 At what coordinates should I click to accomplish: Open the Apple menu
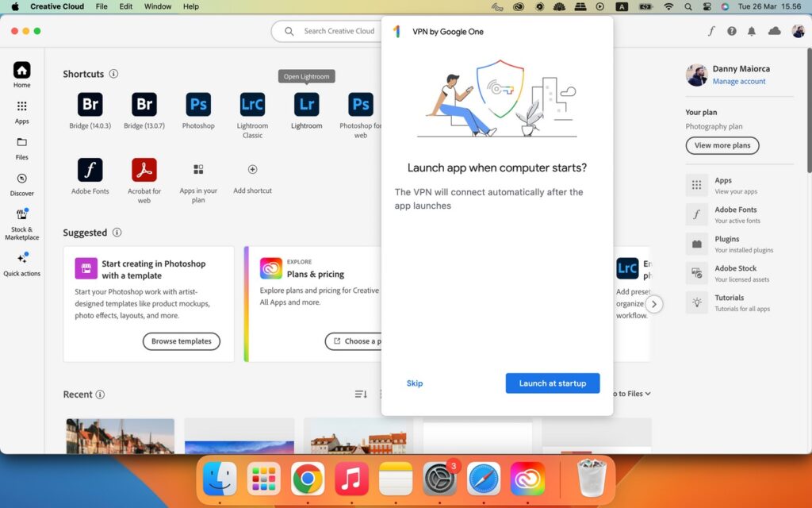click(x=15, y=6)
